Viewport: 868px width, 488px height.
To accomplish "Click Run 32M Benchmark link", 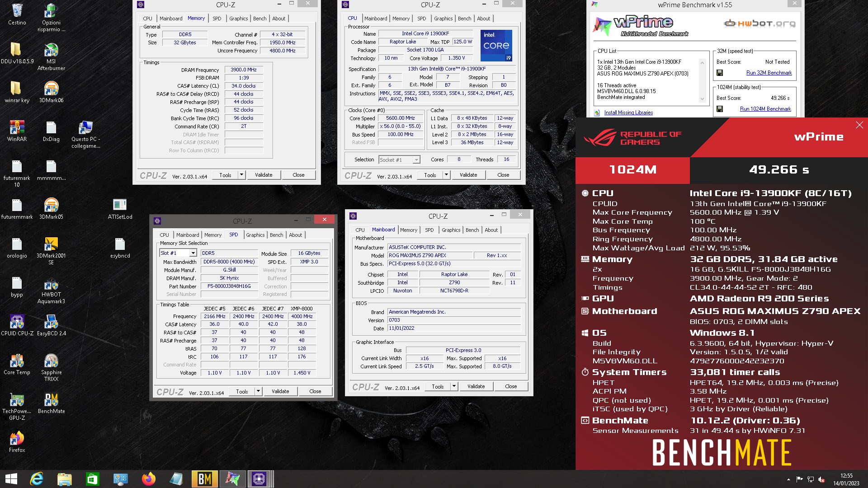I will (x=769, y=73).
